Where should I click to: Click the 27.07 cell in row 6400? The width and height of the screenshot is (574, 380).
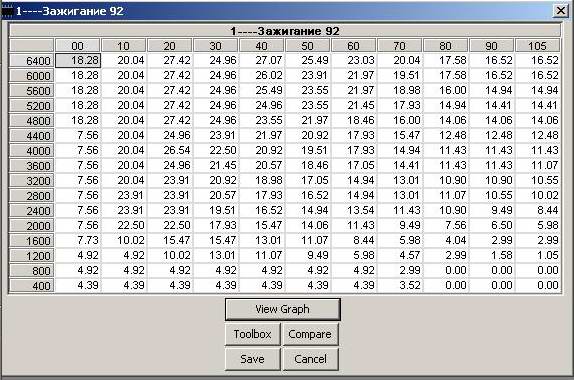(261, 60)
